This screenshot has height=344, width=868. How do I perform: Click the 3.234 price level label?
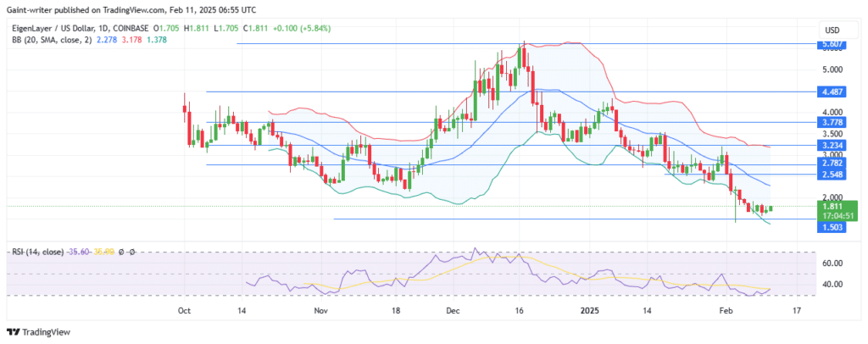pos(831,146)
